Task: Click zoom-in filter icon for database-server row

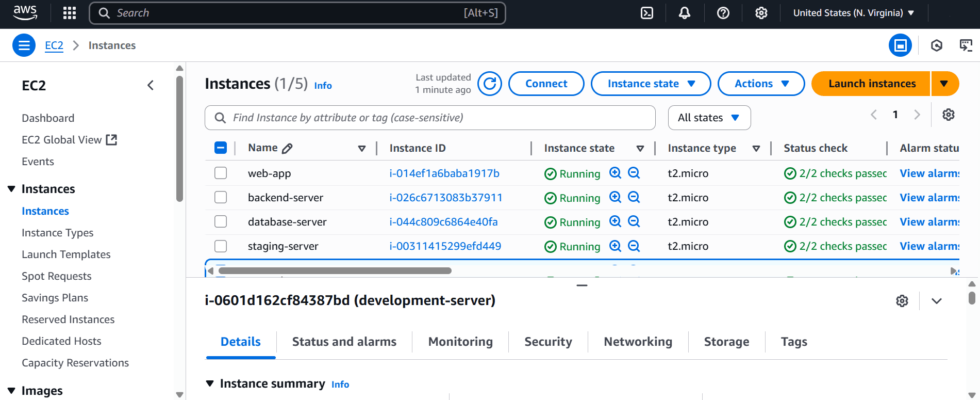Action: (615, 221)
